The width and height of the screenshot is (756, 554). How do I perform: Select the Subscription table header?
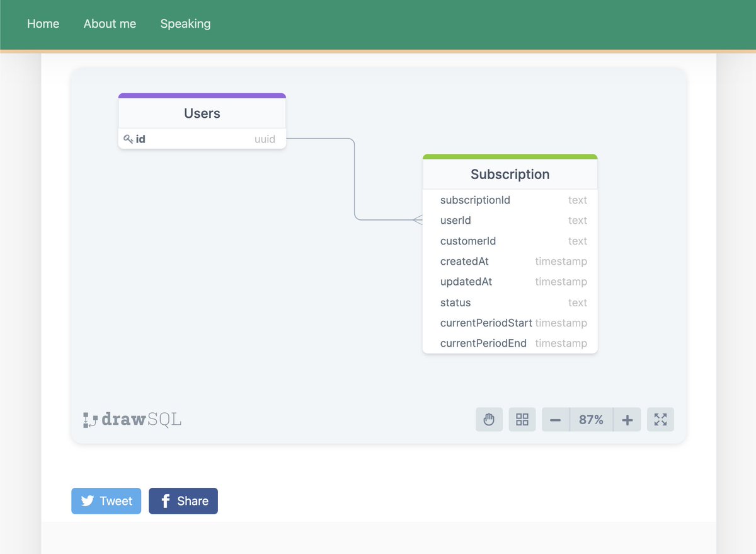(510, 175)
